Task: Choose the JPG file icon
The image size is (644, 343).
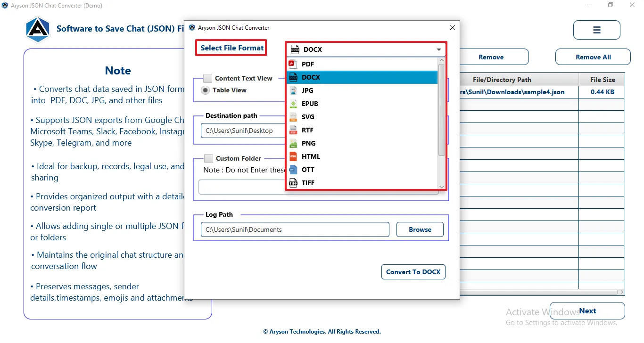Action: [293, 90]
